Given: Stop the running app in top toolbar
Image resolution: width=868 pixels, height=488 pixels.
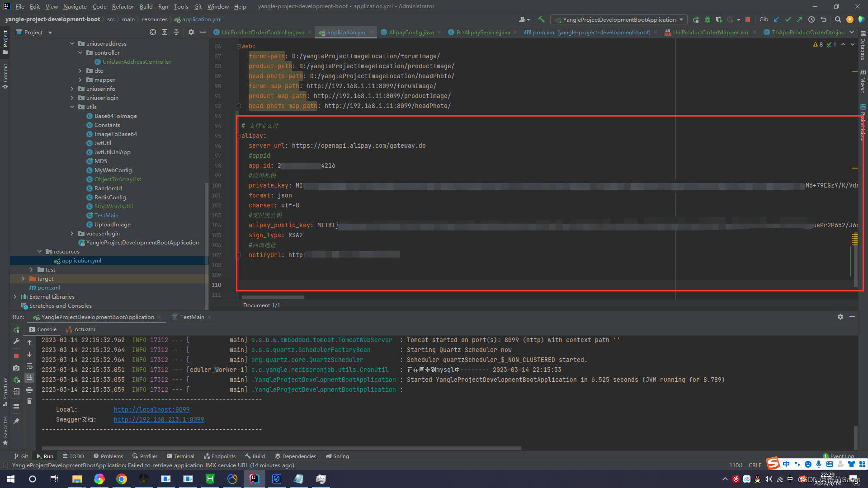Looking at the screenshot, I should click(x=748, y=19).
